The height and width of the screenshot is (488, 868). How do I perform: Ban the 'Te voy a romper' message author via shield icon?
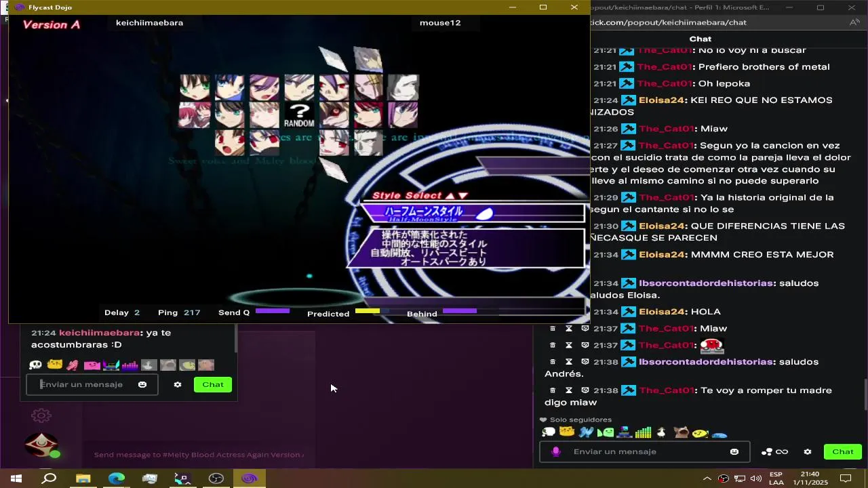click(x=585, y=390)
